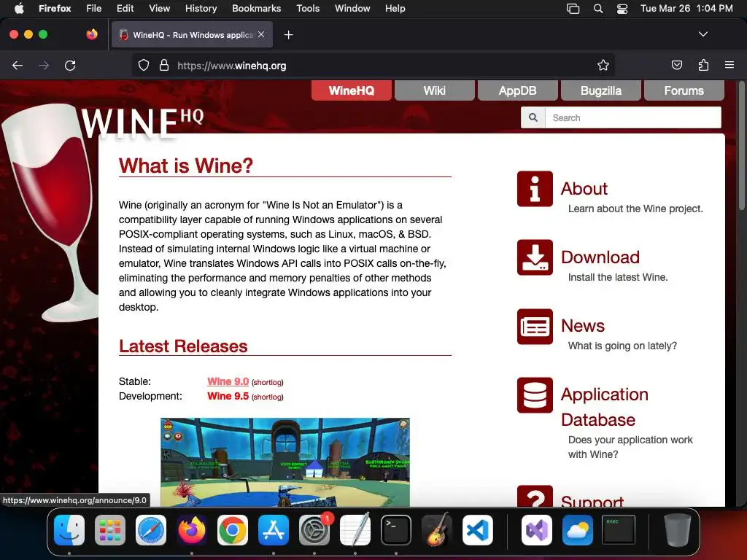Click the WineHQ logo text
This screenshot has width=747, height=560.
pos(142,122)
